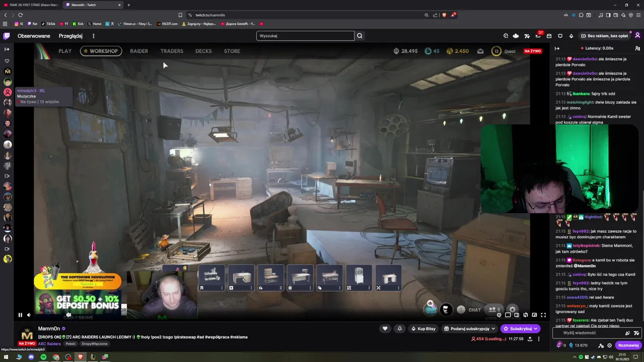Click the heart follow button
This screenshot has height=362, width=644.
point(385,329)
